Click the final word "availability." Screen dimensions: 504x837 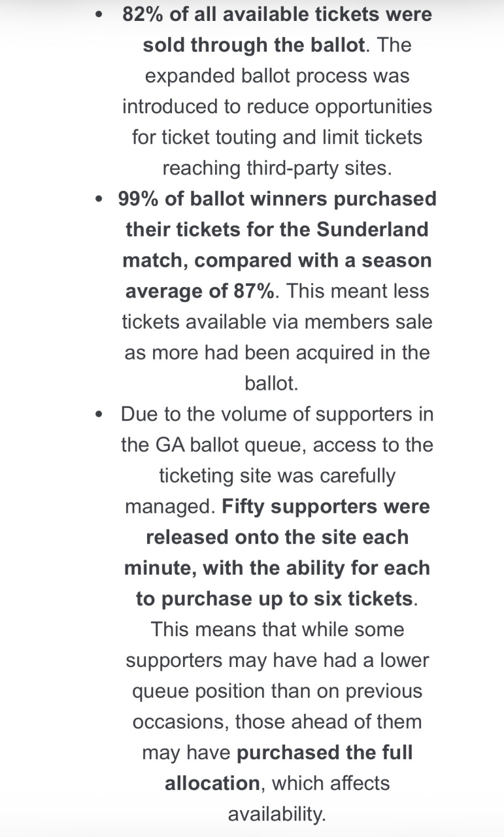tap(277, 813)
